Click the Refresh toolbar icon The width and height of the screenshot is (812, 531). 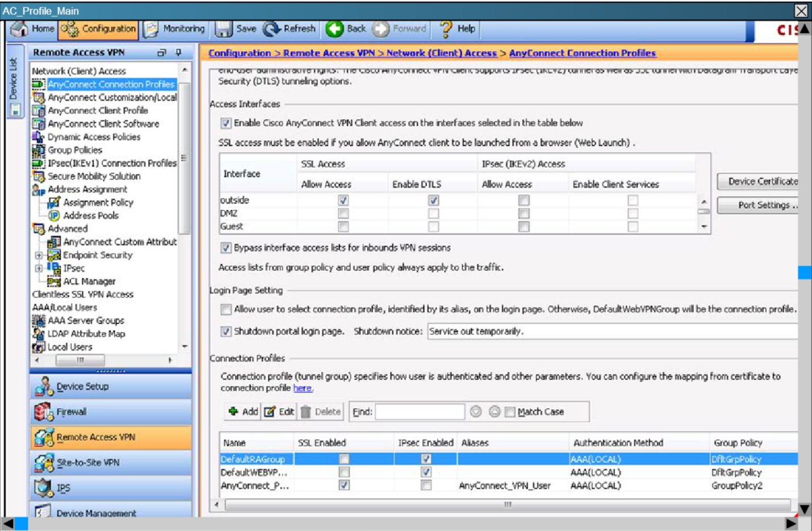coord(272,29)
